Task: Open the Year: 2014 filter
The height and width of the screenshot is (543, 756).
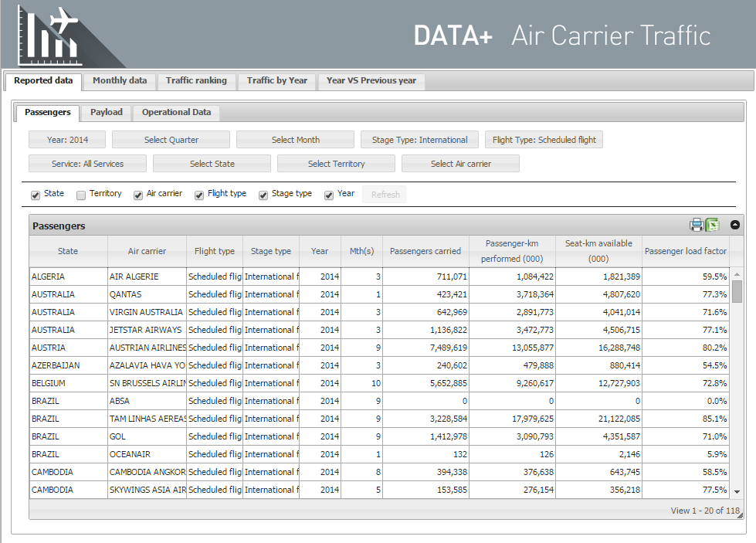Action: tap(67, 140)
